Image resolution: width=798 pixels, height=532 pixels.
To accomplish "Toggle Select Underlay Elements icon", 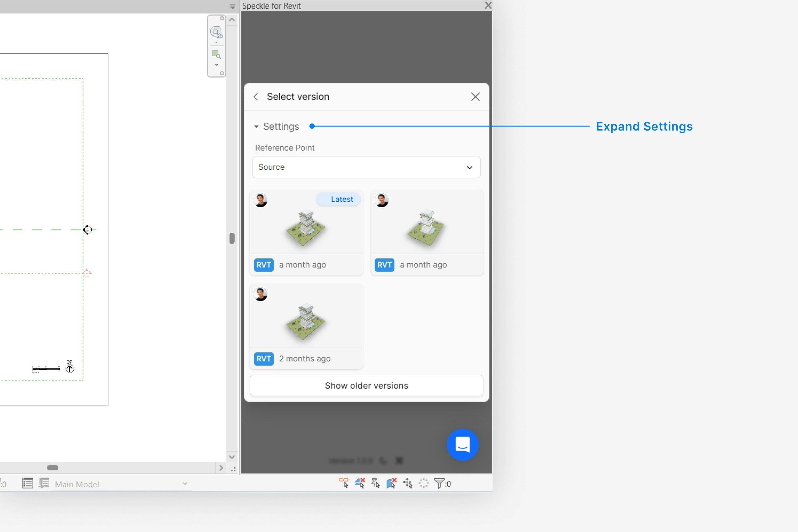I will click(x=359, y=483).
